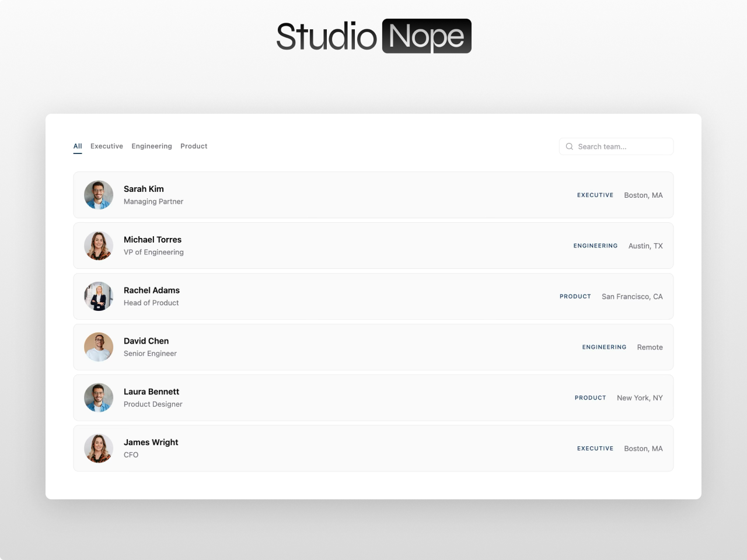The image size is (747, 560).
Task: Click James Wright's avatar picture
Action: click(99, 448)
